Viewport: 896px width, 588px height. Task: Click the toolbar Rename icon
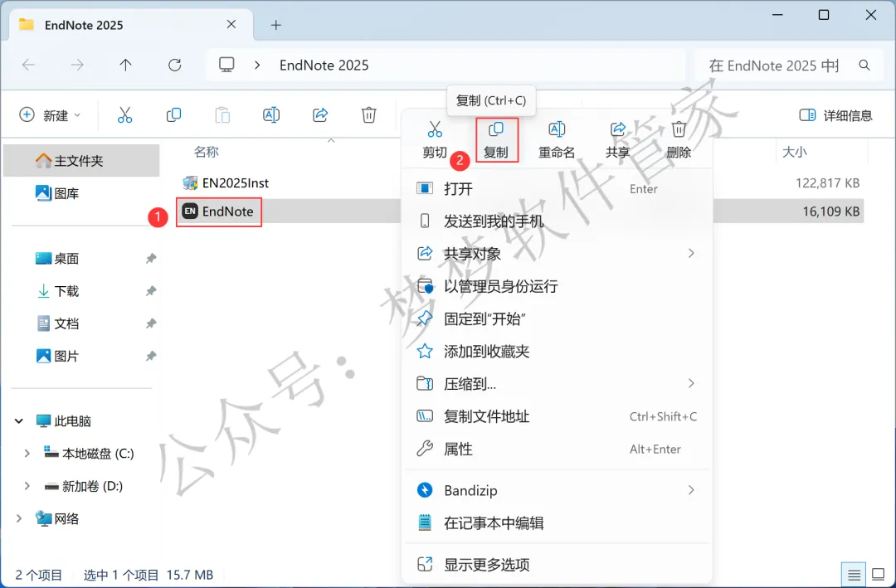tap(270, 114)
